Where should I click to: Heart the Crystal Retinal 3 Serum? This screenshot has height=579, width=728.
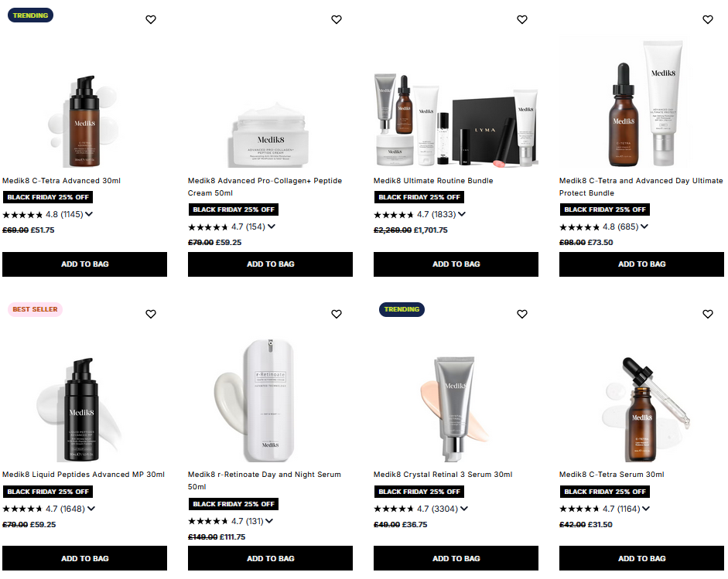(x=522, y=314)
